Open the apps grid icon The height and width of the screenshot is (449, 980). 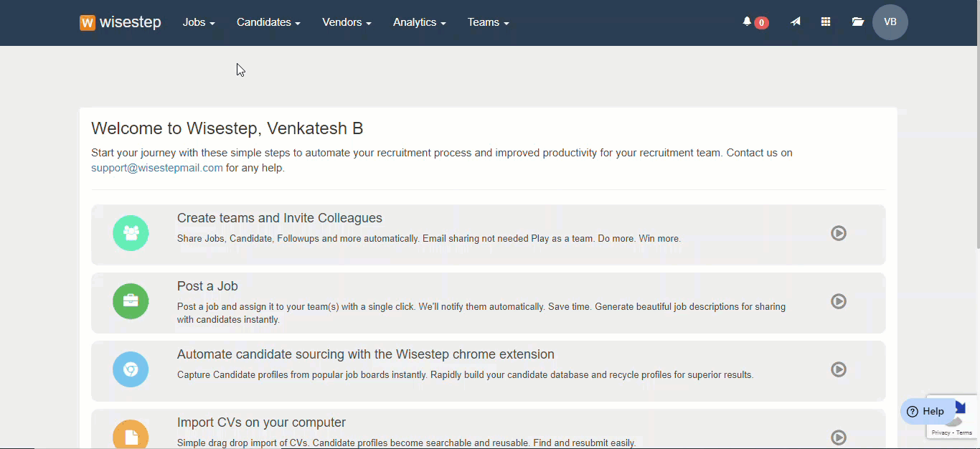pyautogui.click(x=826, y=22)
